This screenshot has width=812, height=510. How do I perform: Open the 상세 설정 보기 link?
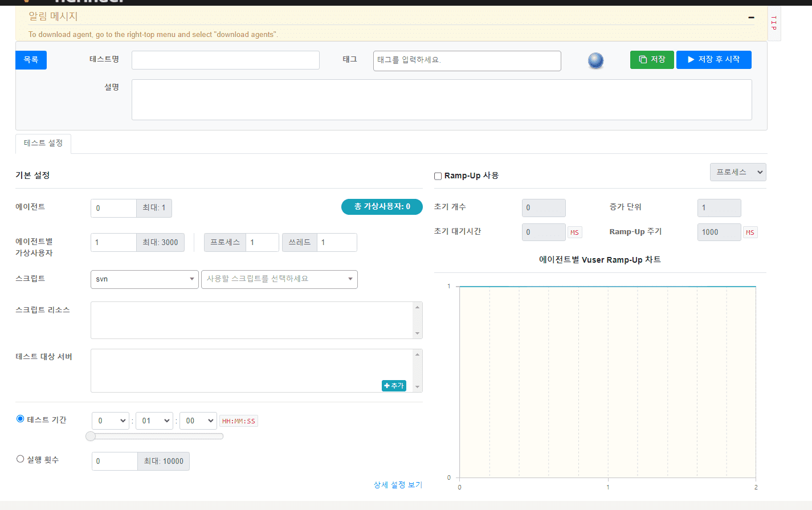(x=398, y=485)
